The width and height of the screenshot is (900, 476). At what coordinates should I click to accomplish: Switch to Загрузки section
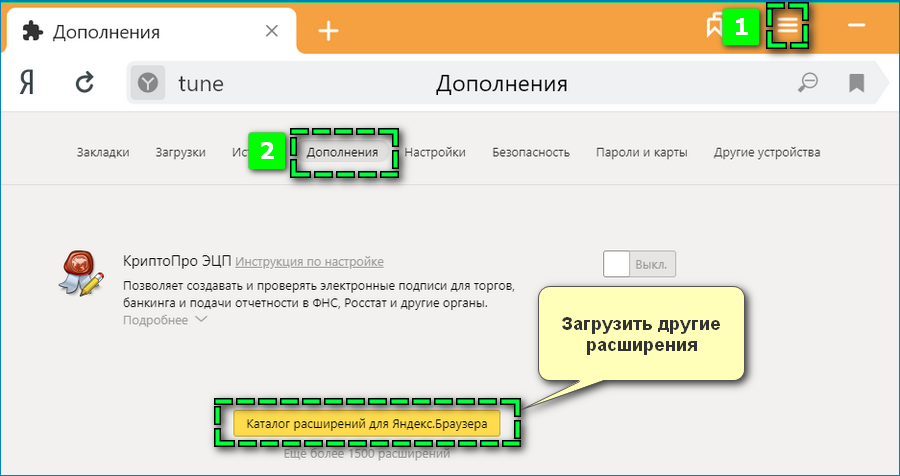pos(180,152)
